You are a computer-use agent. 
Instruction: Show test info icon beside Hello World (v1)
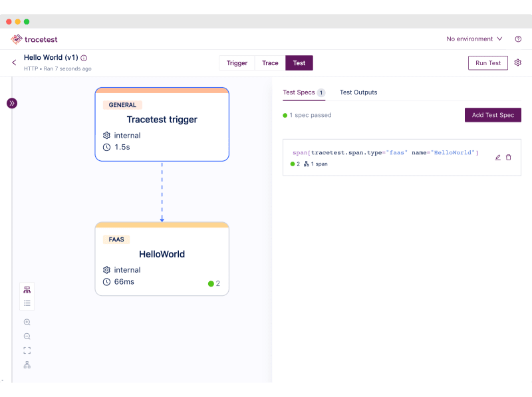84,58
